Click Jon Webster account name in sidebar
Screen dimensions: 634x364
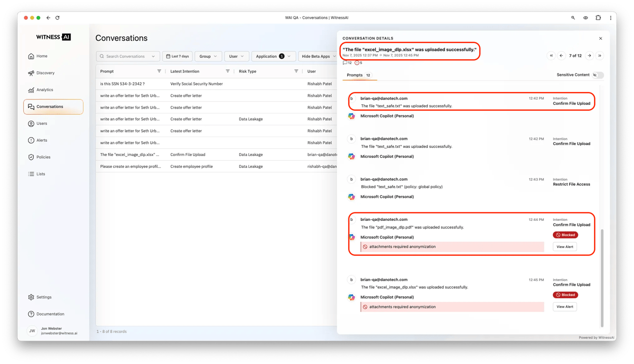(x=51, y=328)
